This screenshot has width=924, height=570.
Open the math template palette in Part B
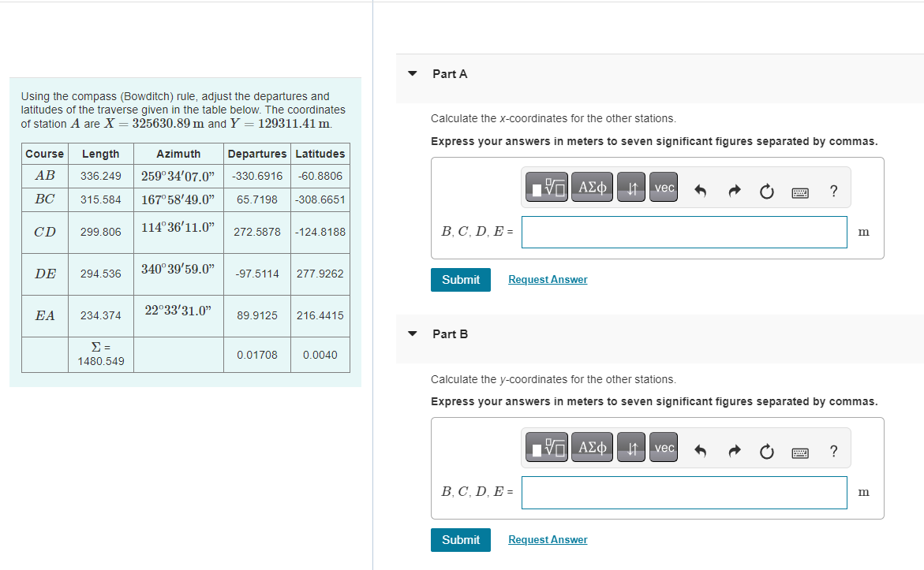coord(546,447)
